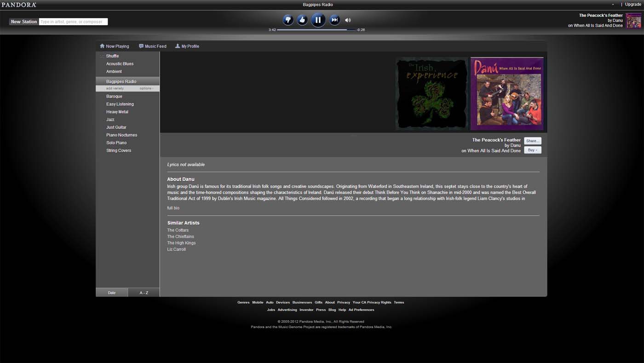This screenshot has height=363, width=644.
Task: Focus the New Station search field
Action: (x=73, y=22)
